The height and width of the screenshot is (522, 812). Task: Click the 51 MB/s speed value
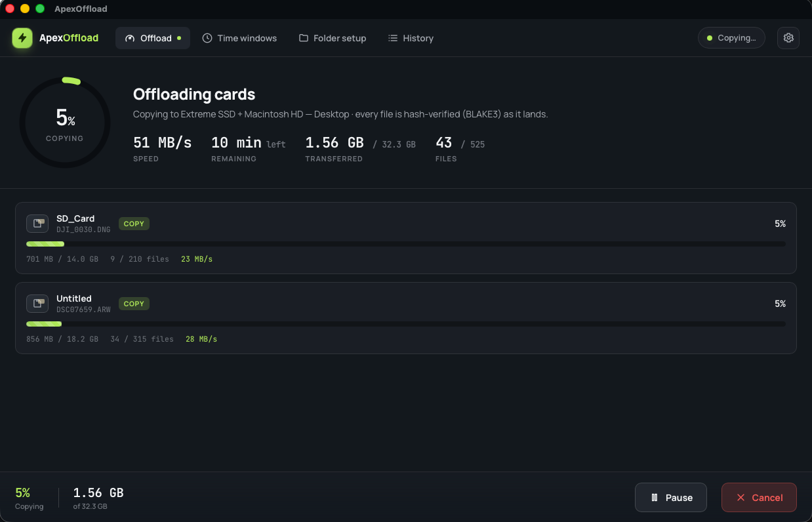pyautogui.click(x=163, y=142)
